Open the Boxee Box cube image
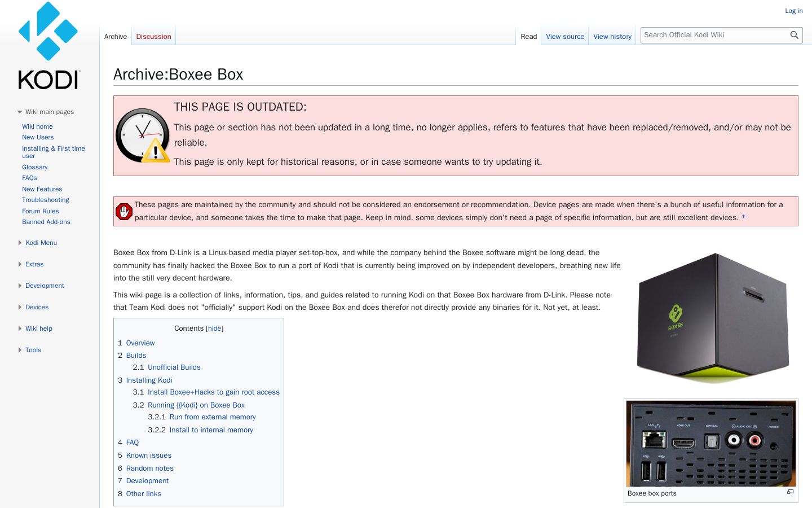Screen dimensions: 812x508 [x=713, y=319]
